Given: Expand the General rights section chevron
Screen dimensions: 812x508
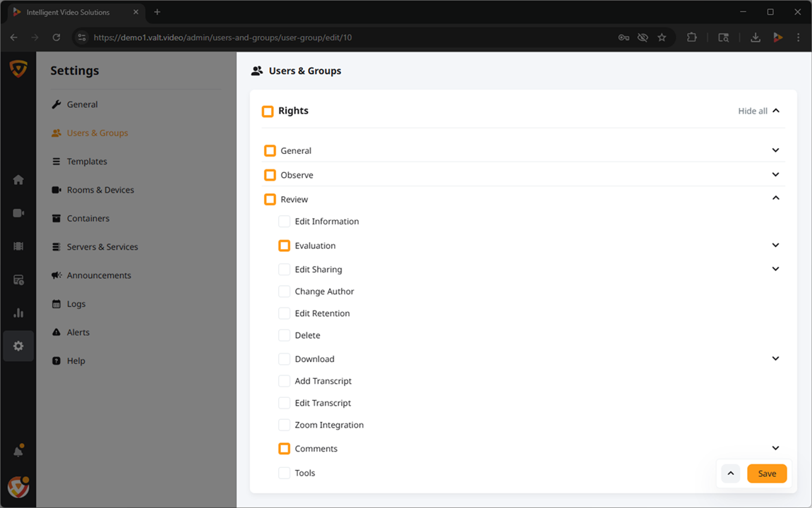Looking at the screenshot, I should (775, 150).
